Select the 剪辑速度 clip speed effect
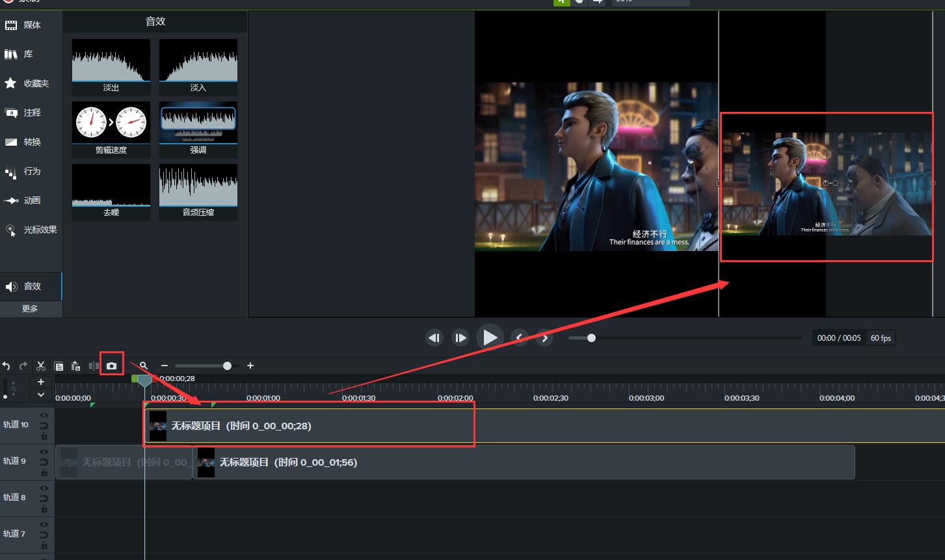This screenshot has width=945, height=560. (x=111, y=129)
